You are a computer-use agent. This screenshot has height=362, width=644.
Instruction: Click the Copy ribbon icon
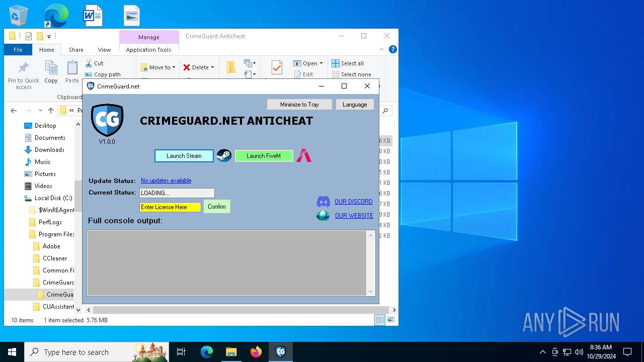tap(51, 72)
